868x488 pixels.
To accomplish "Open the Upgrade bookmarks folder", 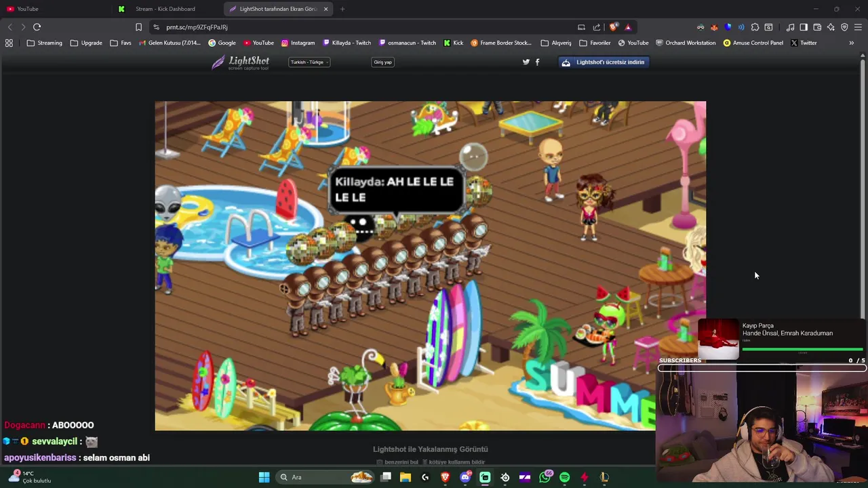I will [x=86, y=43].
